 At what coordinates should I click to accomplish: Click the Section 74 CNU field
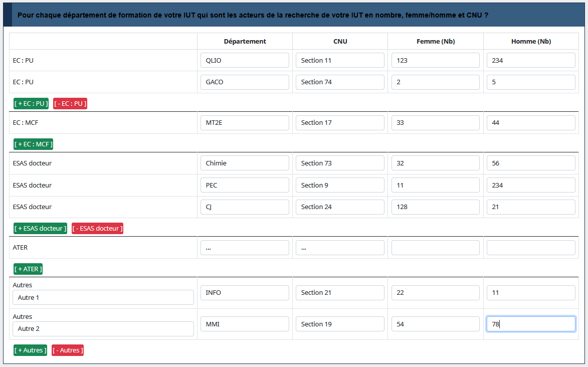(x=340, y=82)
